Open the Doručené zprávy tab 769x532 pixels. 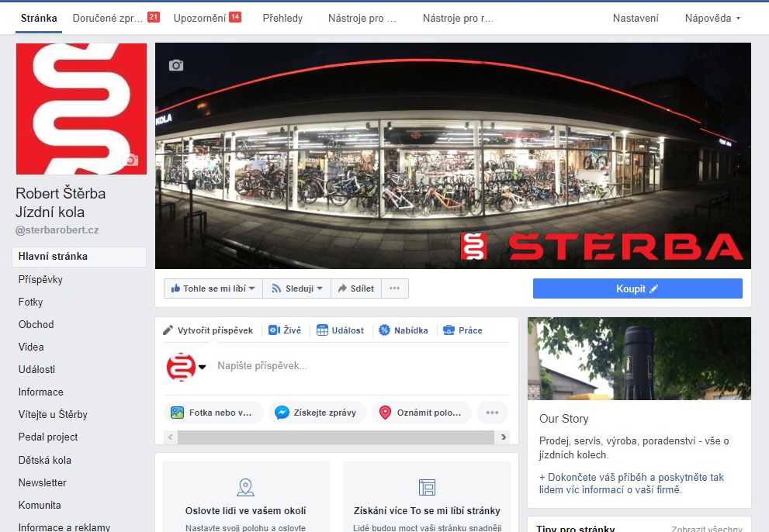(x=108, y=18)
